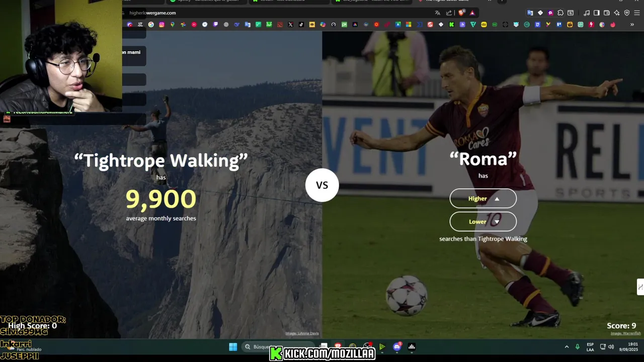Open the green px bookmark icon
Image resolution: width=644 pixels, height=362 pixels.
(x=344, y=25)
